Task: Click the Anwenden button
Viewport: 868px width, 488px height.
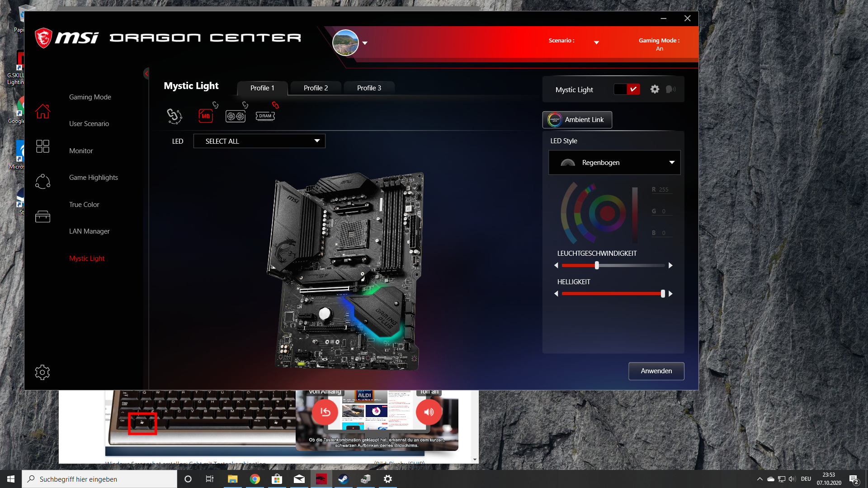Action: (656, 371)
